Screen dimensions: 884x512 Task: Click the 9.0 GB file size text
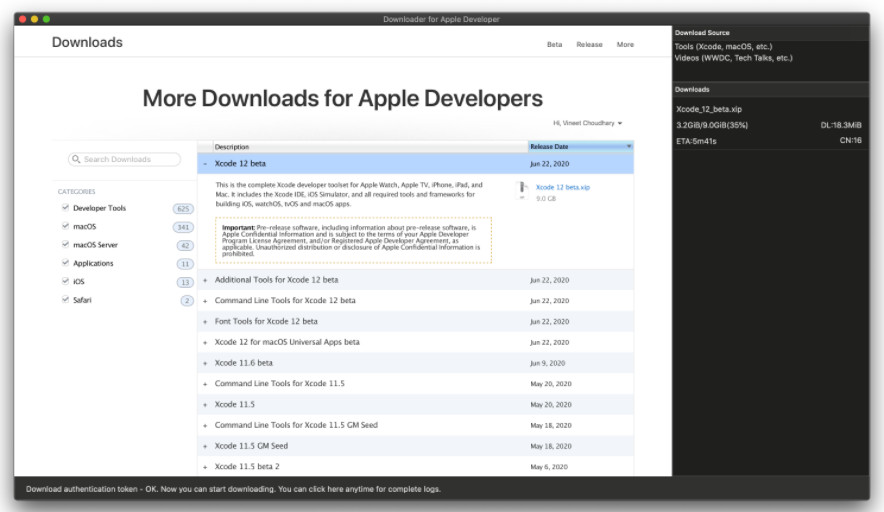coord(546,198)
